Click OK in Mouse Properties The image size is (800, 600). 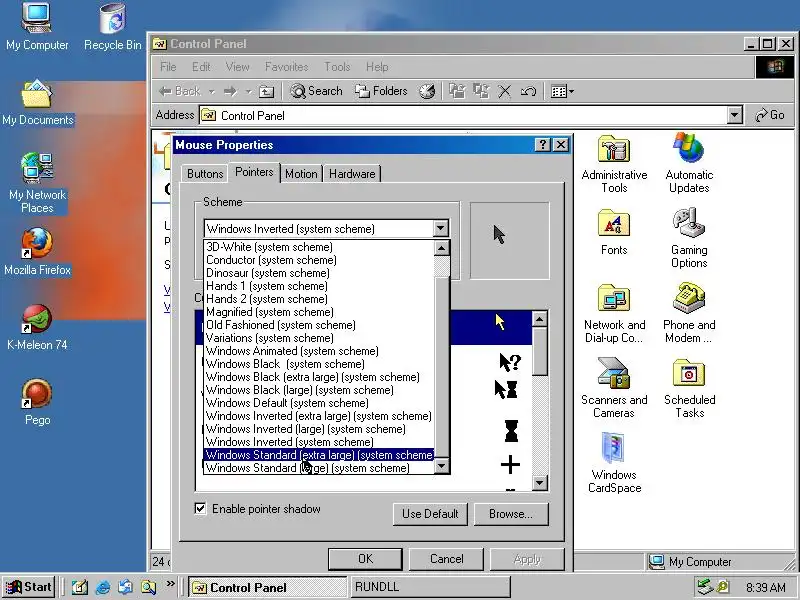[365, 559]
